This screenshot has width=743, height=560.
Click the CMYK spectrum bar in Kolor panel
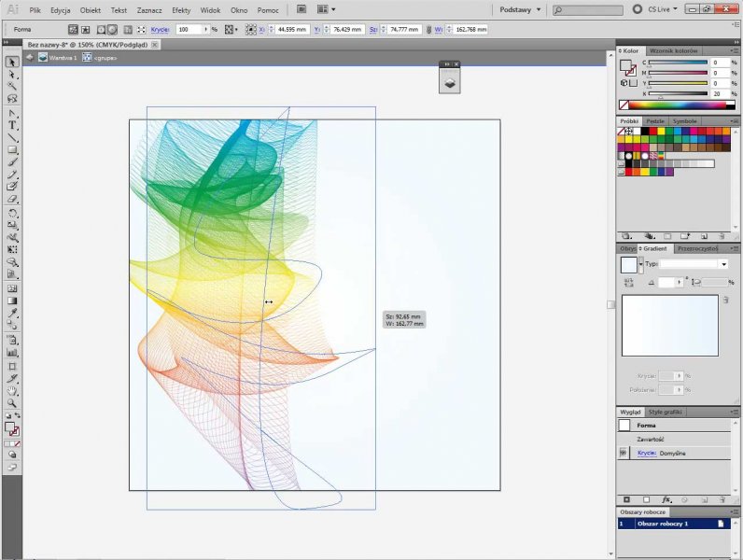(x=679, y=105)
